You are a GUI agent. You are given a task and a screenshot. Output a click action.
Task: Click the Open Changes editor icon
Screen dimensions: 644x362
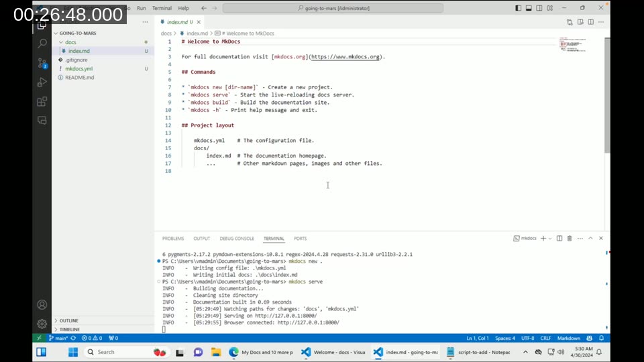click(x=570, y=22)
